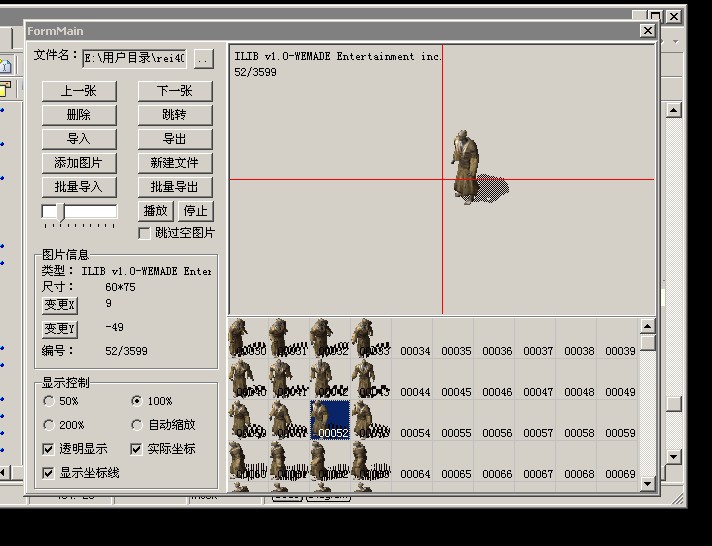Click the 下一张 next image button
This screenshot has width=712, height=546.
(x=175, y=91)
